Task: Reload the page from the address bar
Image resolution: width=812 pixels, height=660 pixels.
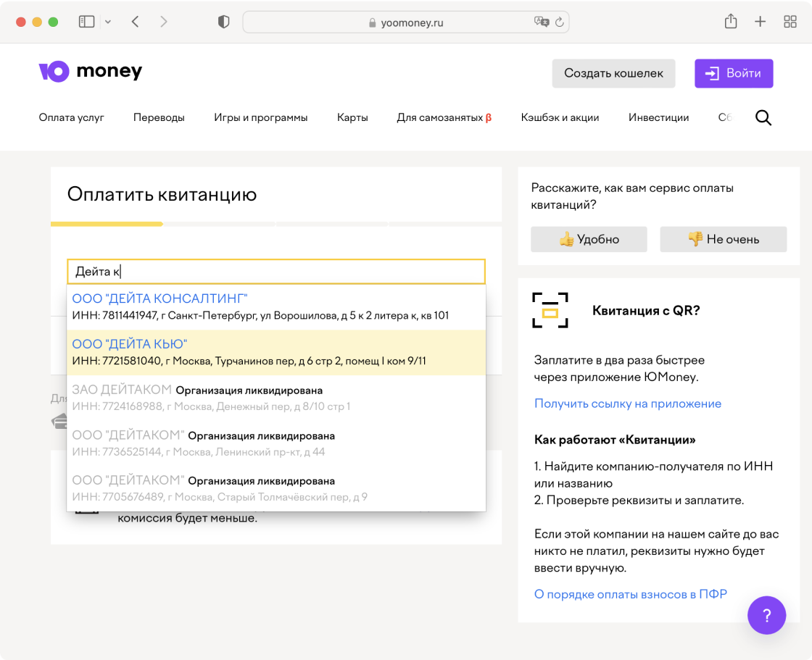Action: pos(560,22)
